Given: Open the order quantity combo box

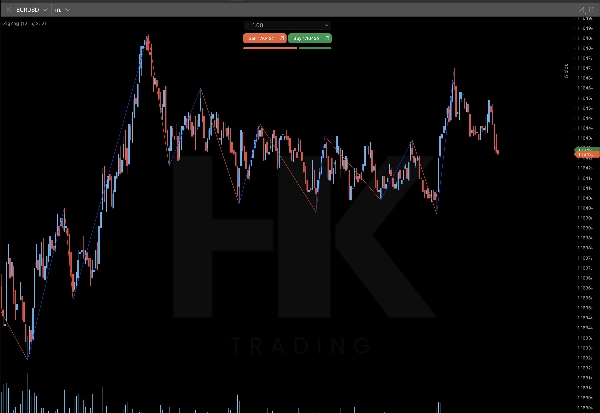Looking at the screenshot, I should pyautogui.click(x=287, y=25).
